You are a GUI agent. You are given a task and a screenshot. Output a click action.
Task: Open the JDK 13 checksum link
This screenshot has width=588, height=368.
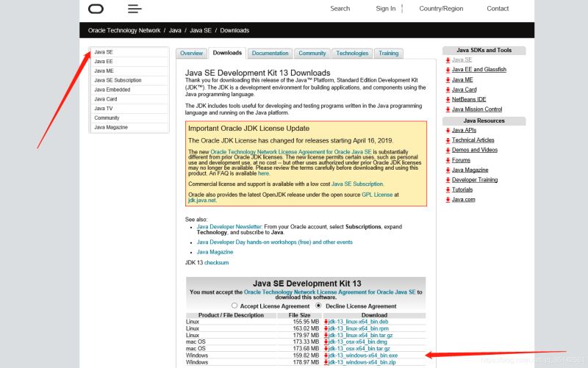click(x=216, y=263)
